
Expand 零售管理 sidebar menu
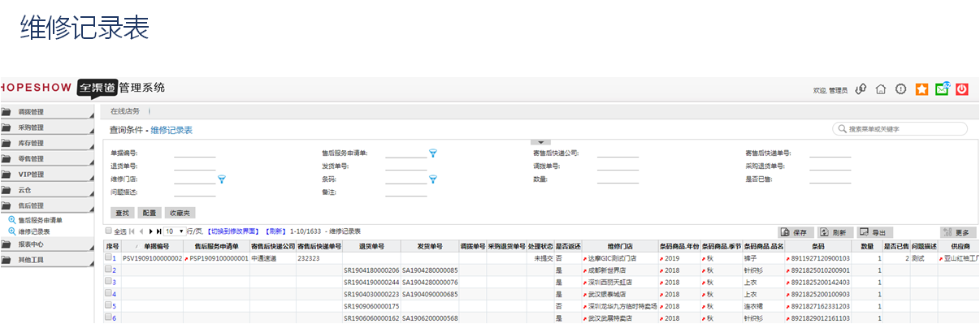pyautogui.click(x=46, y=158)
